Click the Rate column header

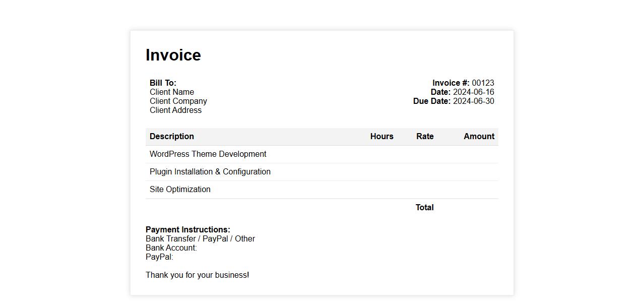[425, 136]
